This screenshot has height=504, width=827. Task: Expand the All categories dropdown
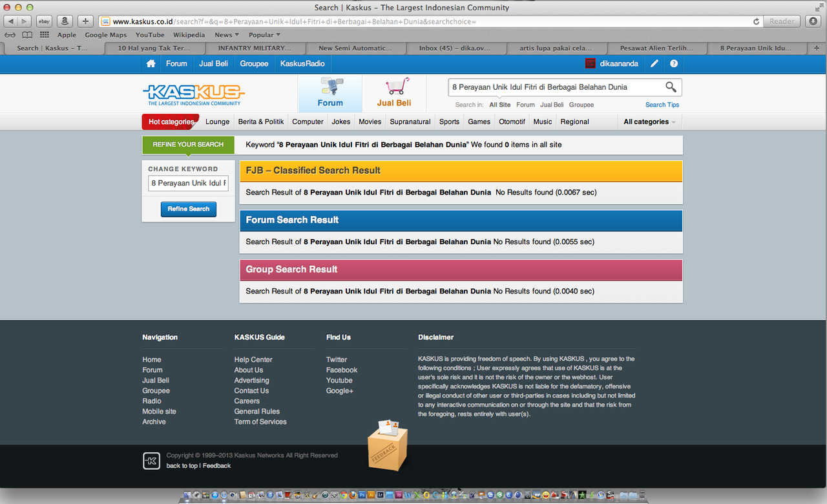pos(649,121)
